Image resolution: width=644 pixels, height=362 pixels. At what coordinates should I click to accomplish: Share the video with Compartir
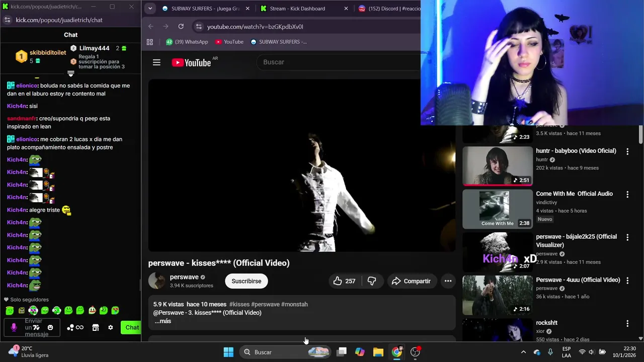411,281
